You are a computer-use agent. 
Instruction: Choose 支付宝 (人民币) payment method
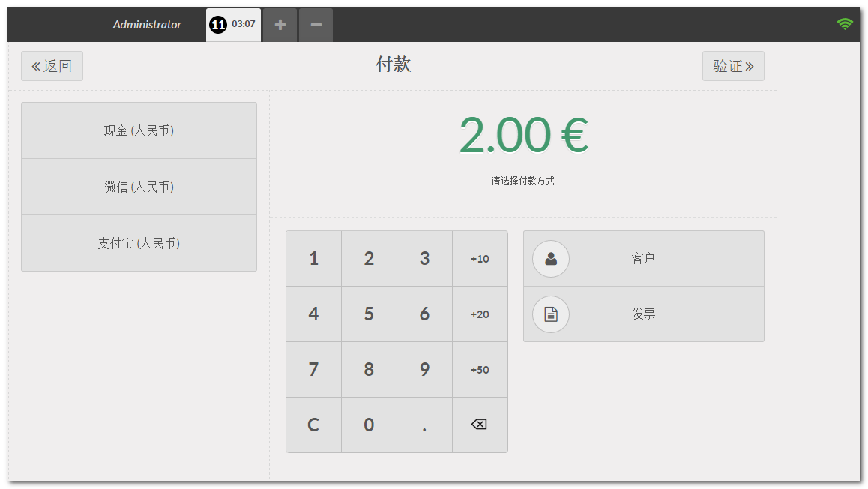click(139, 244)
